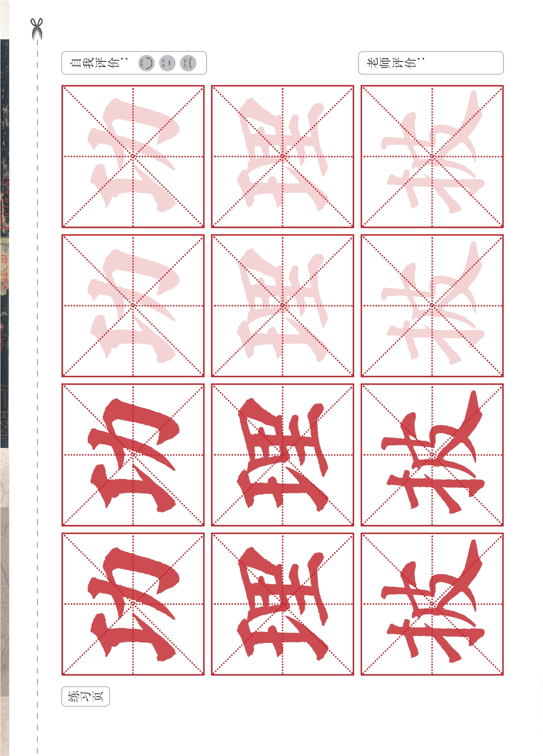Click the 自我评价 self-evaluation label
This screenshot has height=756, width=543.
click(x=98, y=63)
